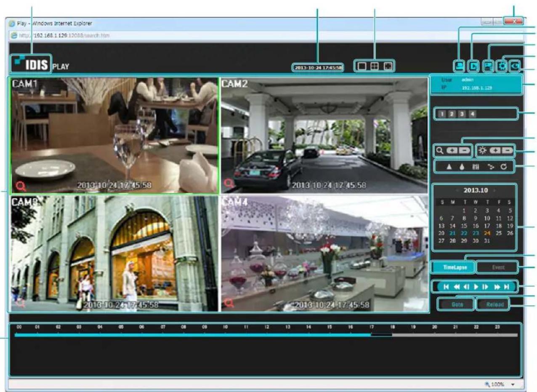Click the IDIS logo

[x=32, y=64]
